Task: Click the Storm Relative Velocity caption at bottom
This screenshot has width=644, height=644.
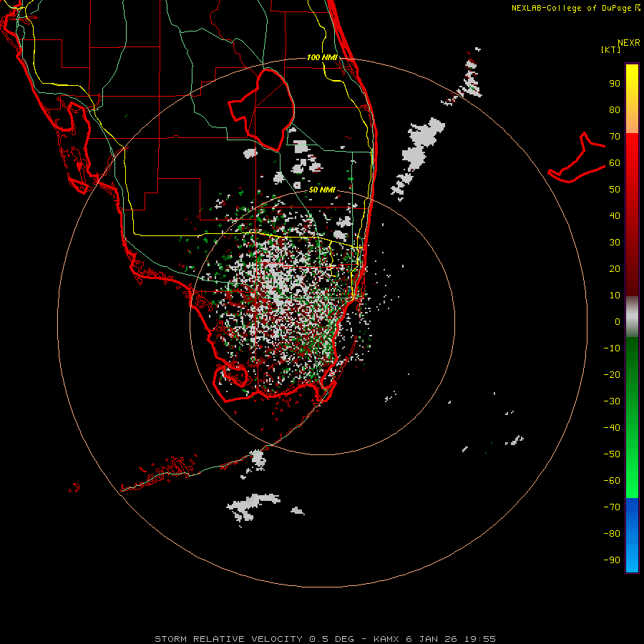Action: point(325,639)
